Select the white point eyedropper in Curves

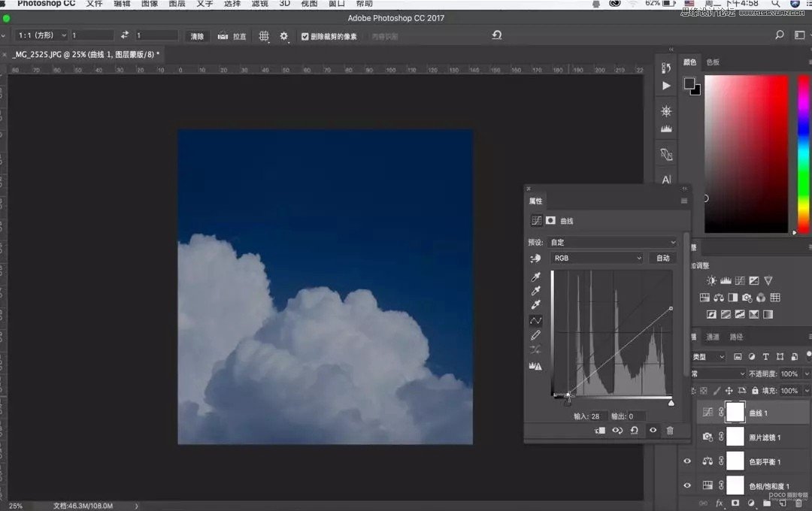535,305
